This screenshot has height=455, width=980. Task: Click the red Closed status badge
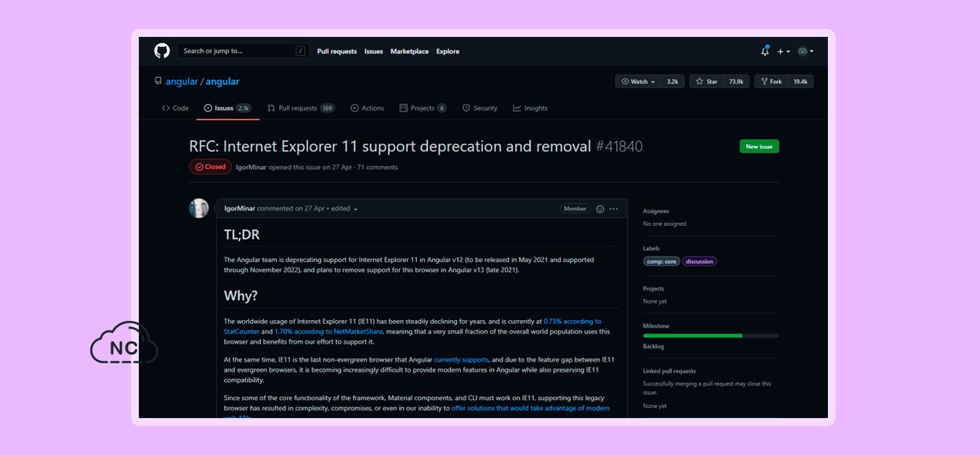coord(210,167)
